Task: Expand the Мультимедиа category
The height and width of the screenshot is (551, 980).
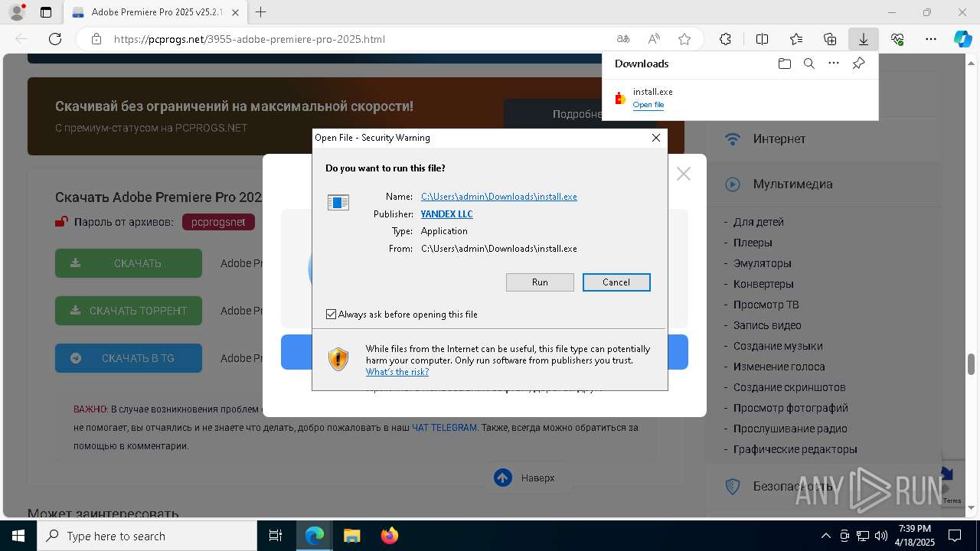Action: pos(794,184)
